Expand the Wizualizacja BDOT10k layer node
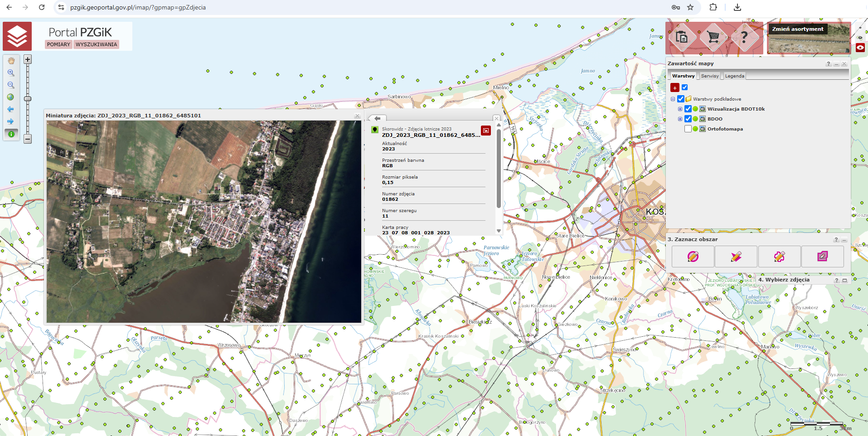The image size is (868, 436). 680,109
